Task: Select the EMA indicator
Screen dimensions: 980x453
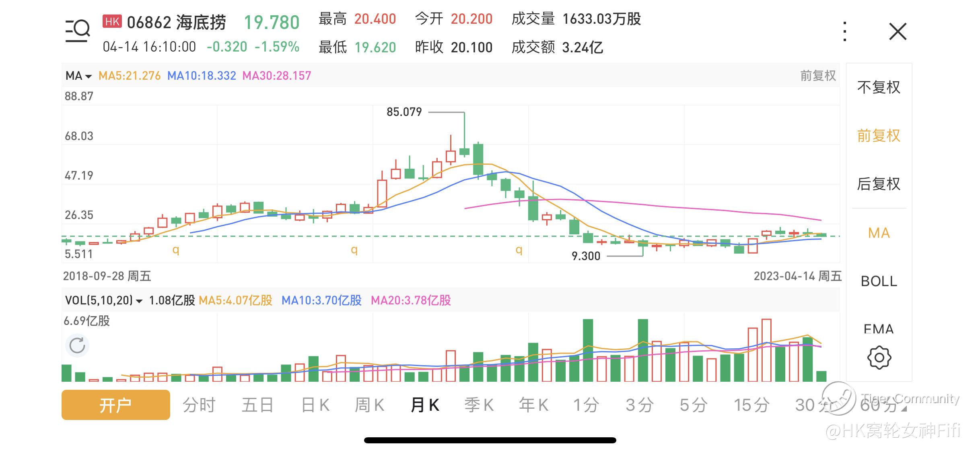Action: point(879,329)
